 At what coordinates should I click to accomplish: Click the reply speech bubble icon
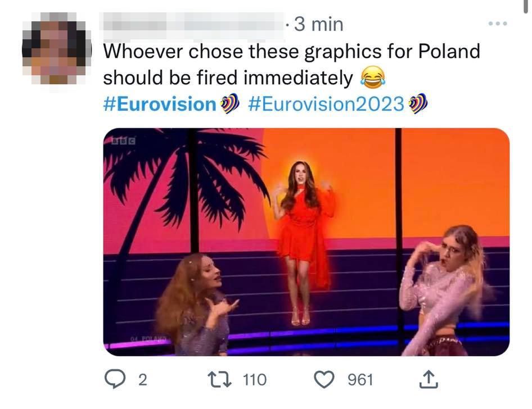(x=116, y=380)
